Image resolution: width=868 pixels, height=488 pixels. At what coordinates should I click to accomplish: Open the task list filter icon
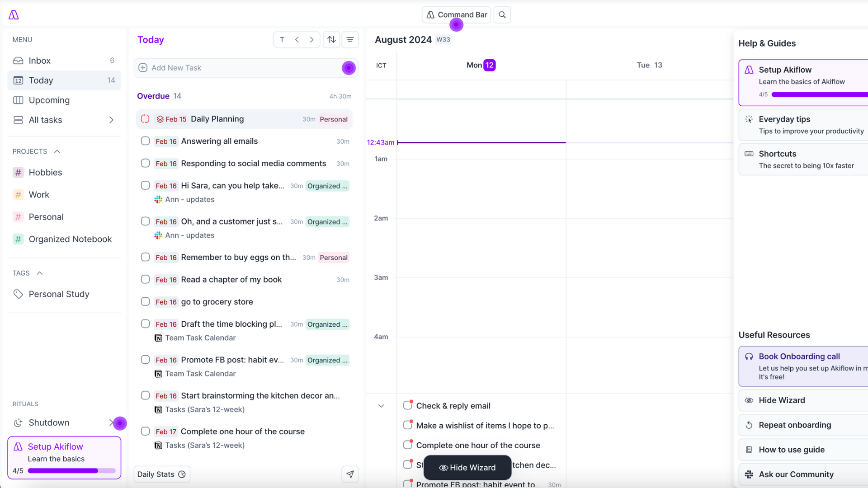(x=350, y=40)
